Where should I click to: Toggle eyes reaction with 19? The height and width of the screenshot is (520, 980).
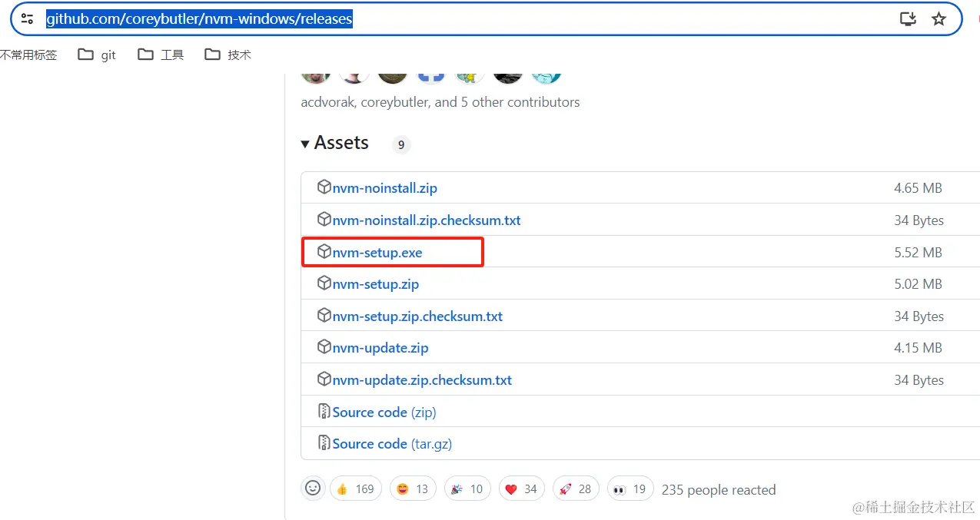click(x=630, y=489)
